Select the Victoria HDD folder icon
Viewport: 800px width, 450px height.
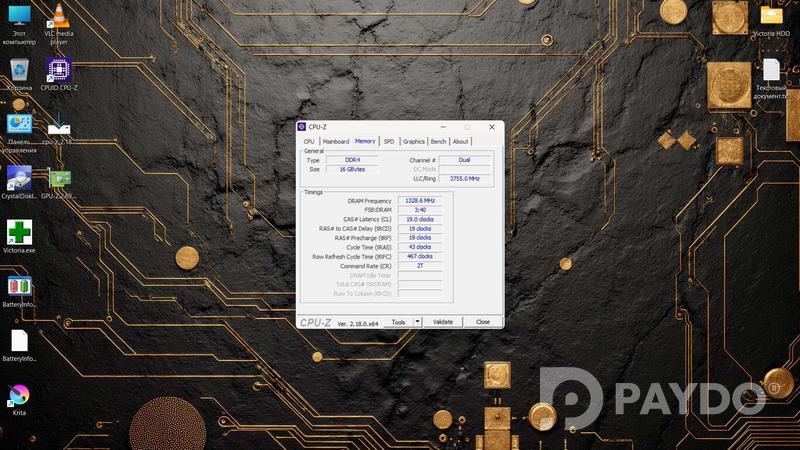[x=771, y=21]
